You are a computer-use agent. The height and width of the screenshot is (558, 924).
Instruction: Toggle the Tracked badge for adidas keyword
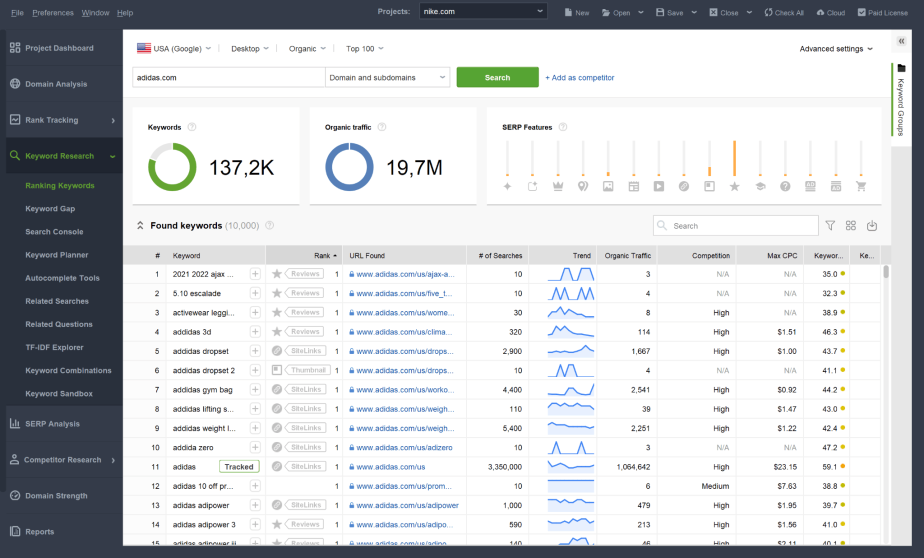239,467
